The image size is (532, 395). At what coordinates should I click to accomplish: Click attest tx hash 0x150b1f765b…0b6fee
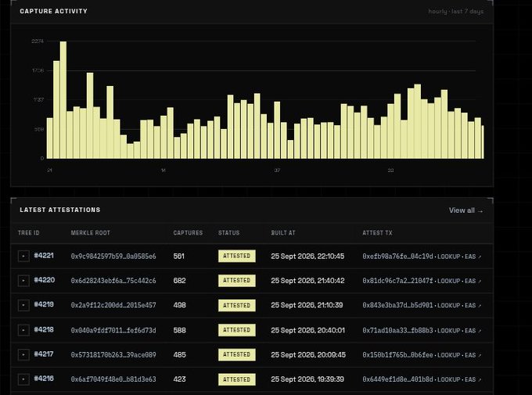pyautogui.click(x=397, y=354)
